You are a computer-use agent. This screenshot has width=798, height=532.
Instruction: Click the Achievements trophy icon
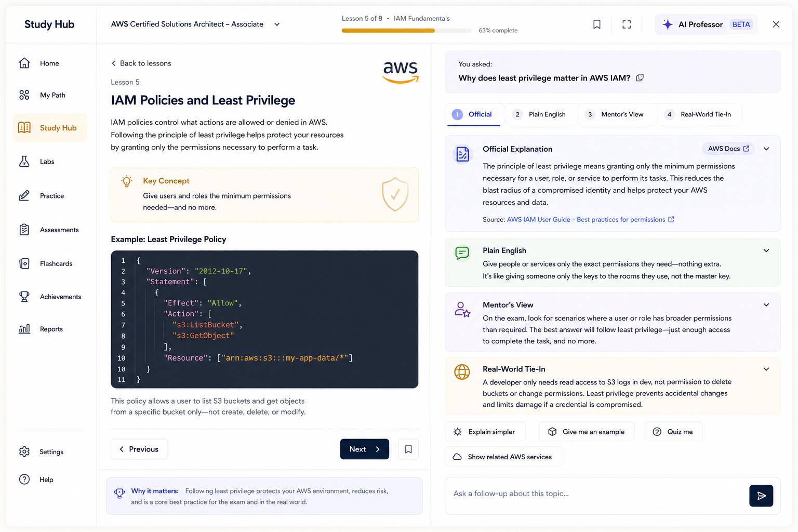pos(24,297)
